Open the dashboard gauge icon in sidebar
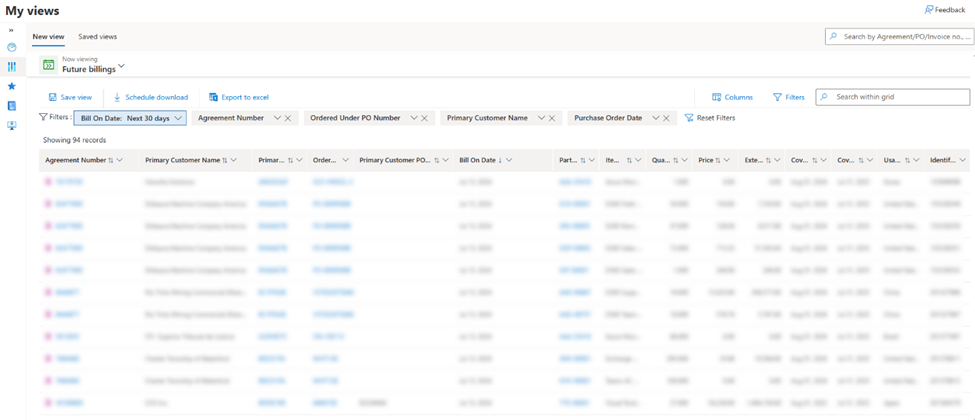The image size is (975, 420). pos(12,47)
